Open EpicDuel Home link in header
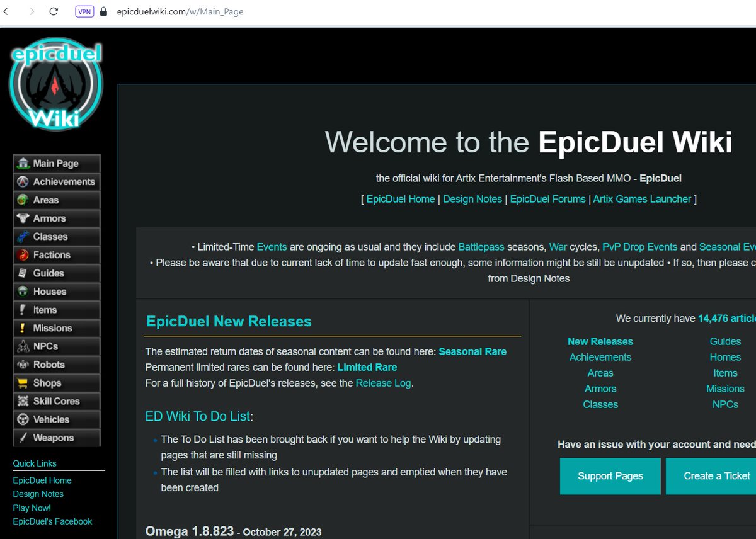The height and width of the screenshot is (539, 756). (401, 199)
